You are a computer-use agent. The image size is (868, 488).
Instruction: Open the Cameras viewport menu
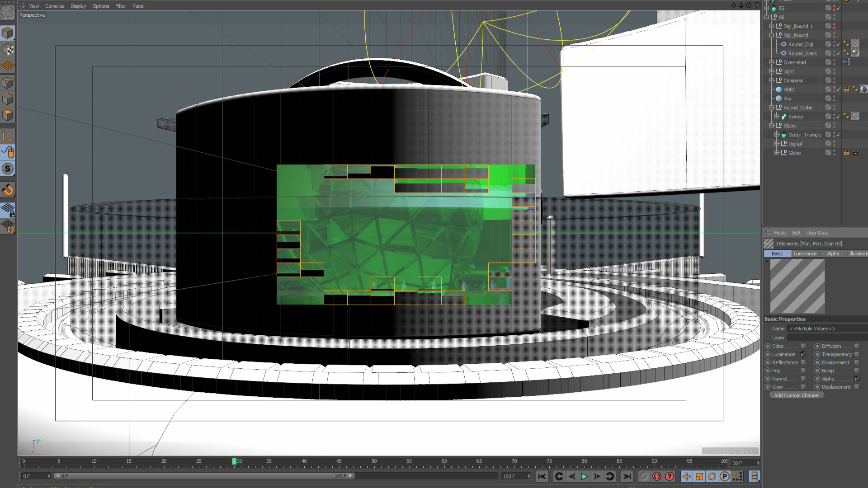[x=55, y=6]
